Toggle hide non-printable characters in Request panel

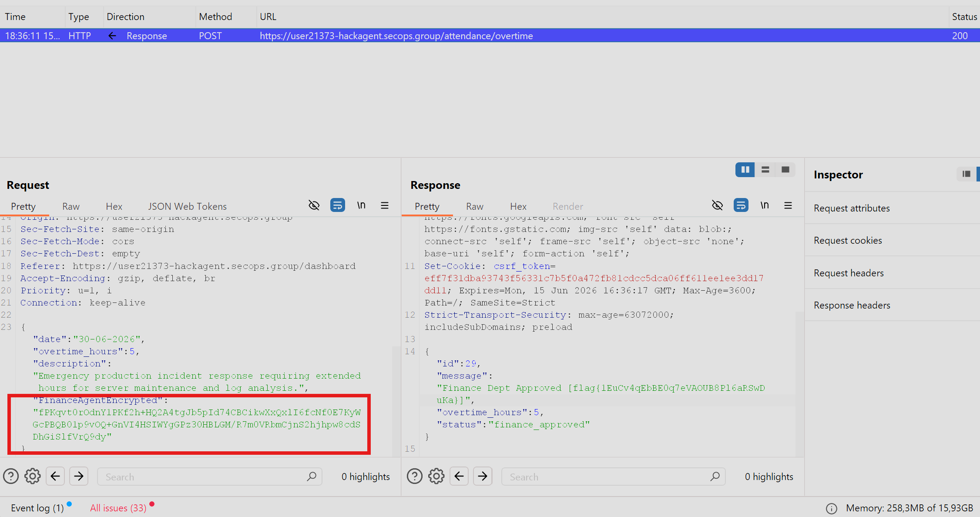[x=314, y=205]
